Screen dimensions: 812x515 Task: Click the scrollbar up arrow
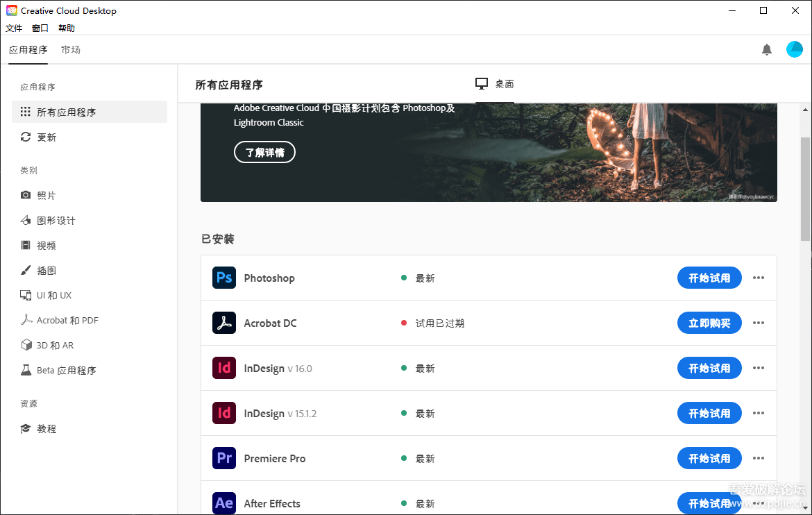click(x=805, y=110)
